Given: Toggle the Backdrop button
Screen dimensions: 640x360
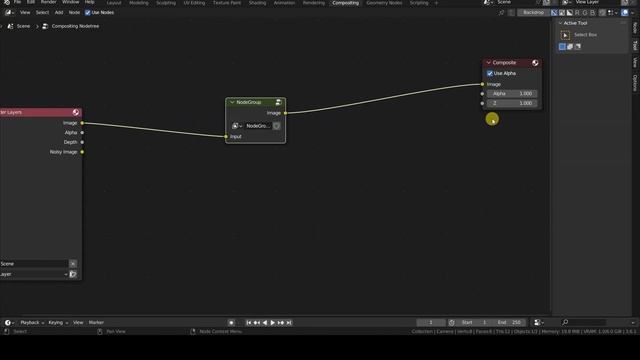Looking at the screenshot, I should click(x=533, y=13).
